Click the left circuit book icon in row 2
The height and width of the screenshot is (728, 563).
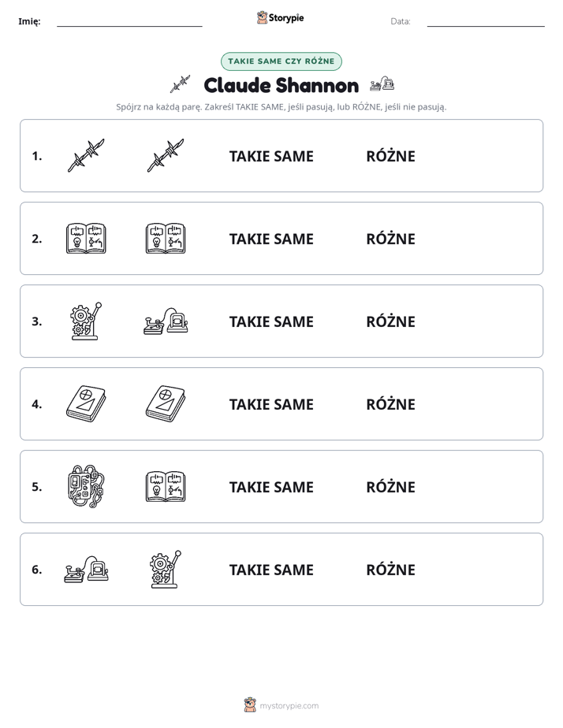[86, 238]
